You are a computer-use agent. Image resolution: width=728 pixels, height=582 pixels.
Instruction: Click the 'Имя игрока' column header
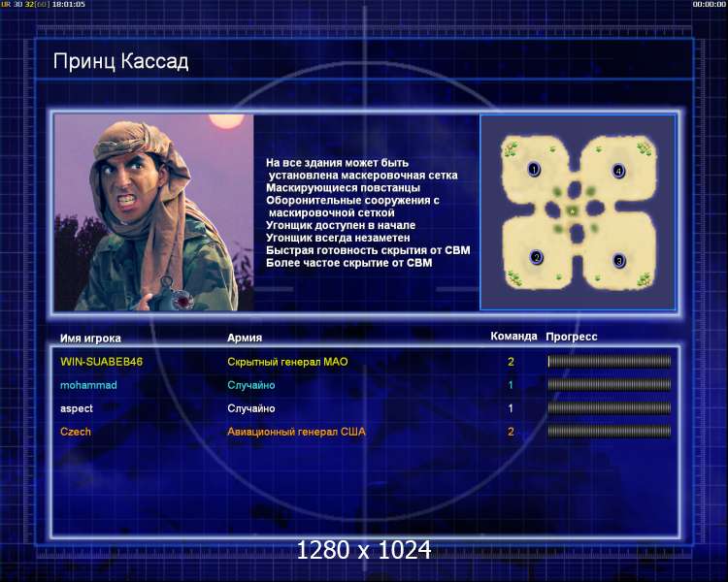90,339
